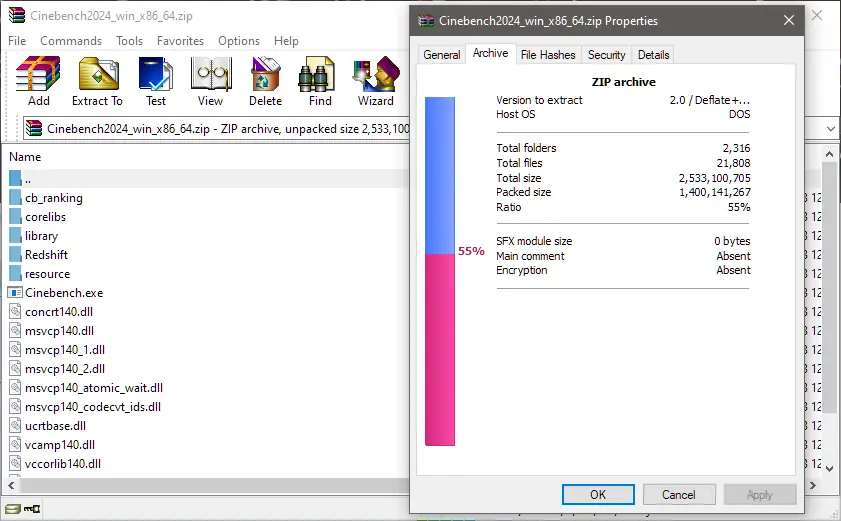Click the vertical scrollbar down arrow

(x=829, y=468)
